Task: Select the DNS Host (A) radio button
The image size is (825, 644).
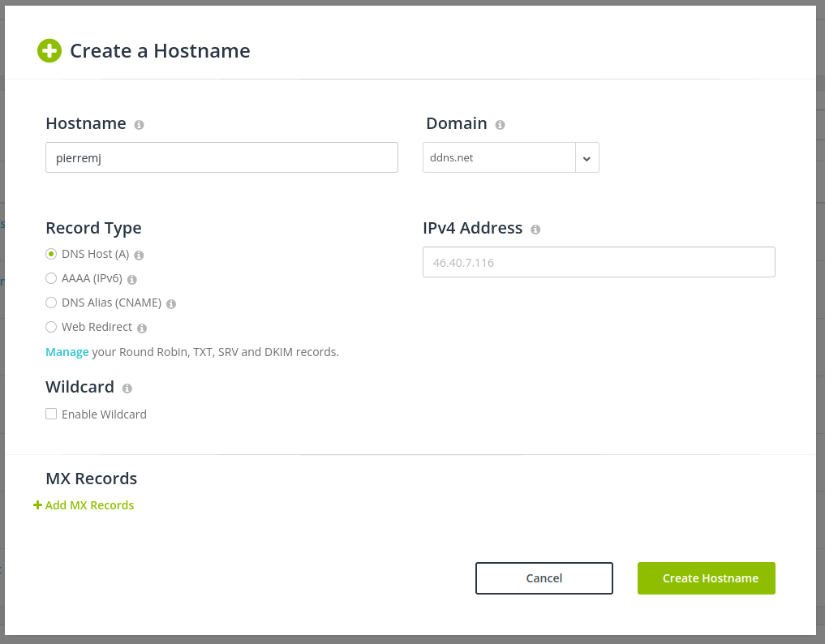Action: click(x=51, y=254)
